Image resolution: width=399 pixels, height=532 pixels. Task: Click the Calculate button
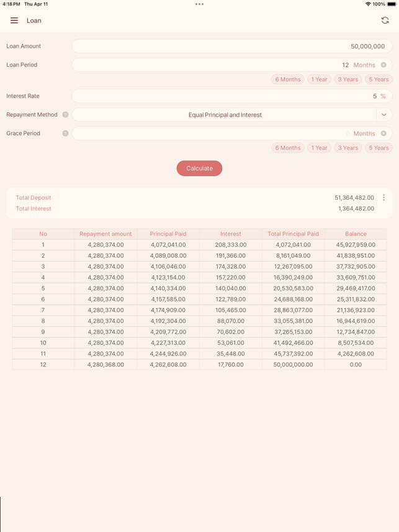pos(199,168)
